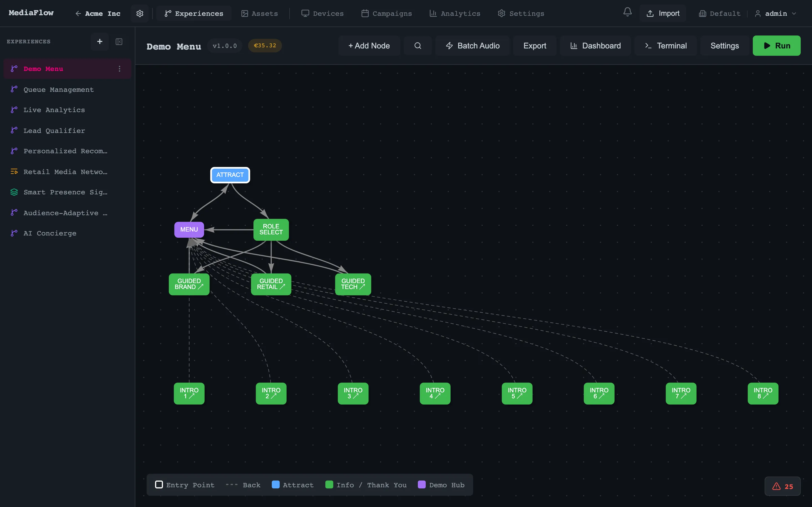Click the Attract color swatch in legend
Viewport: 812px width, 507px height.
(x=275, y=484)
